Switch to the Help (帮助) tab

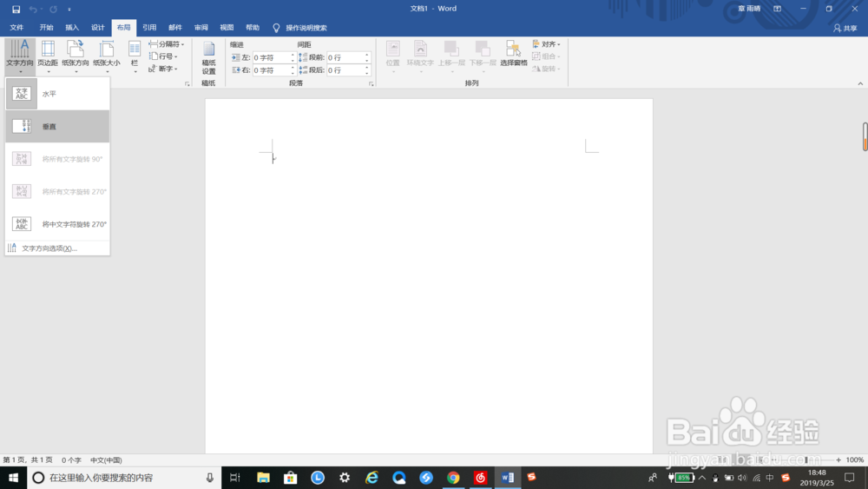tap(253, 28)
